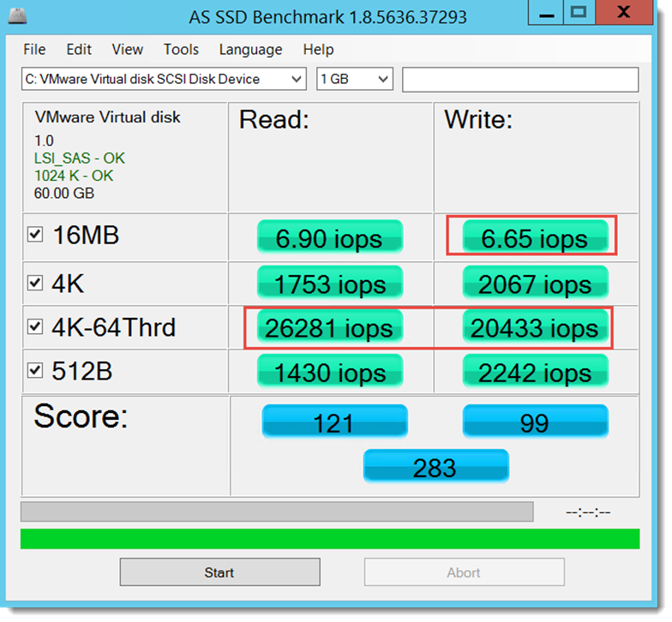Click the 4K write result 2067 iops

[535, 283]
